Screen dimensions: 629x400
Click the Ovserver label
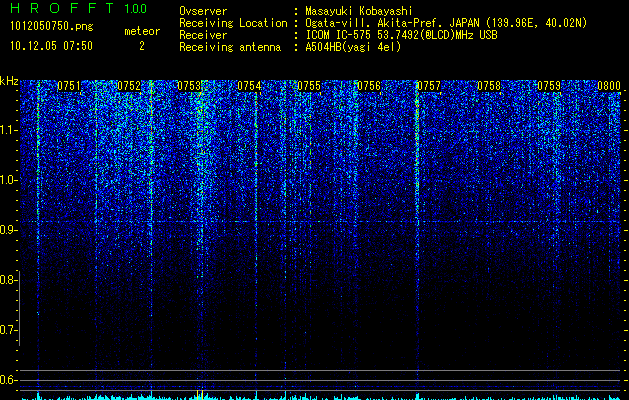click(x=203, y=11)
